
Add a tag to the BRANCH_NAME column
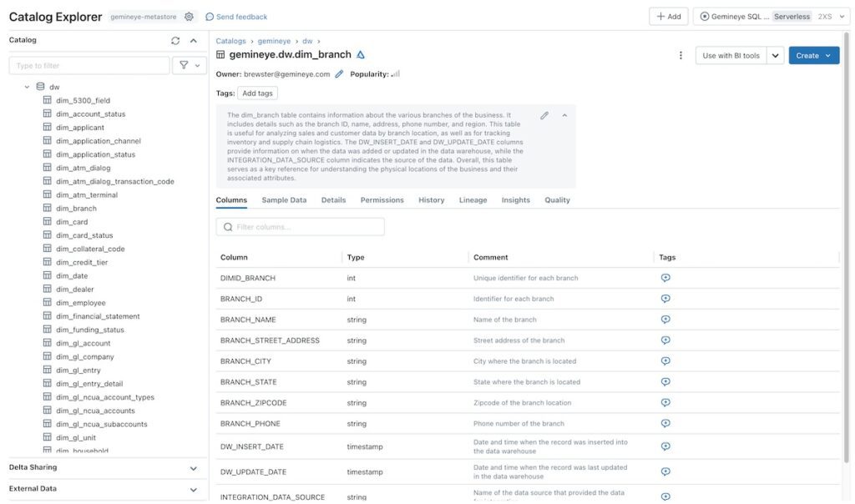pos(664,318)
